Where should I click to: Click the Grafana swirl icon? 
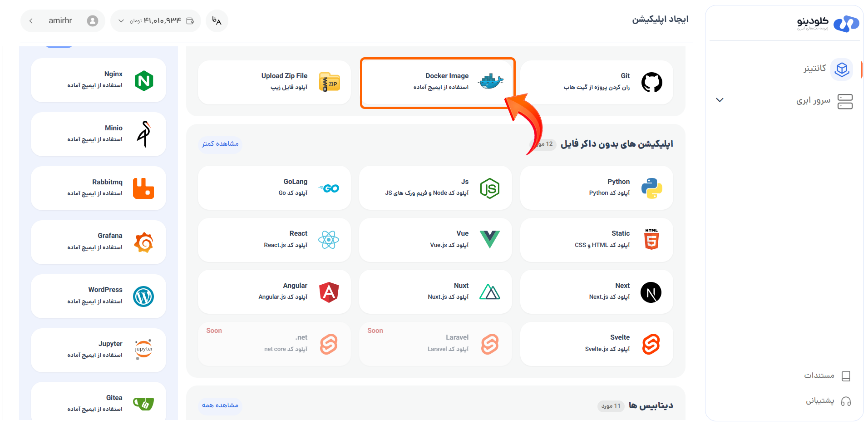click(143, 242)
